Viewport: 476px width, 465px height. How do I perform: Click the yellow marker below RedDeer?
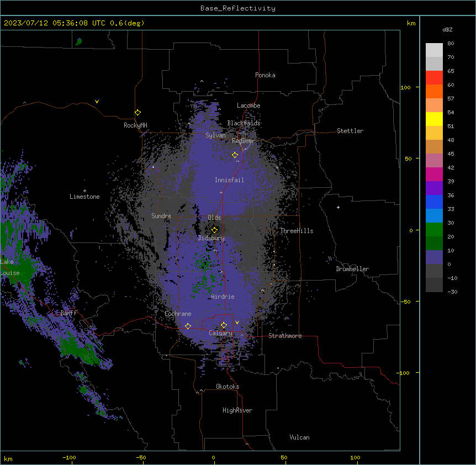pos(235,155)
